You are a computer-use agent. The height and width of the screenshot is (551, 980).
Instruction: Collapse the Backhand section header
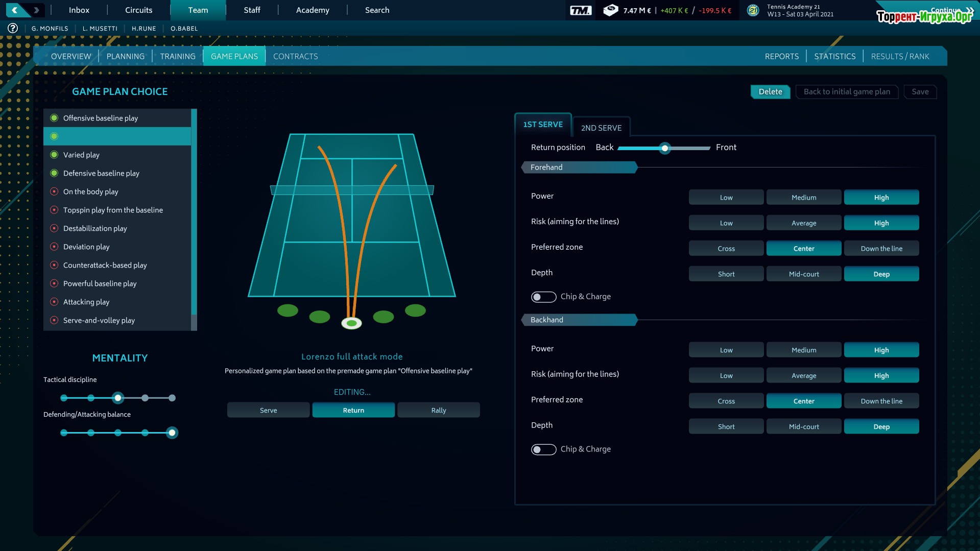tap(579, 320)
